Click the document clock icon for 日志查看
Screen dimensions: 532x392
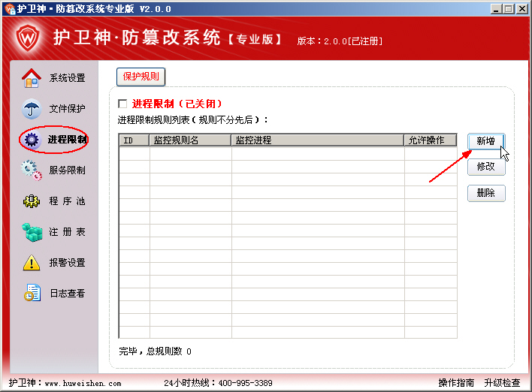click(x=32, y=294)
